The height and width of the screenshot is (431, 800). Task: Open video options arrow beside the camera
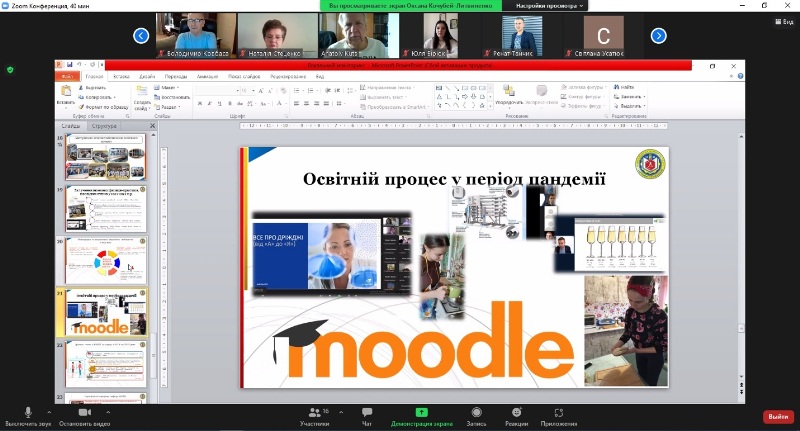pos(108,412)
